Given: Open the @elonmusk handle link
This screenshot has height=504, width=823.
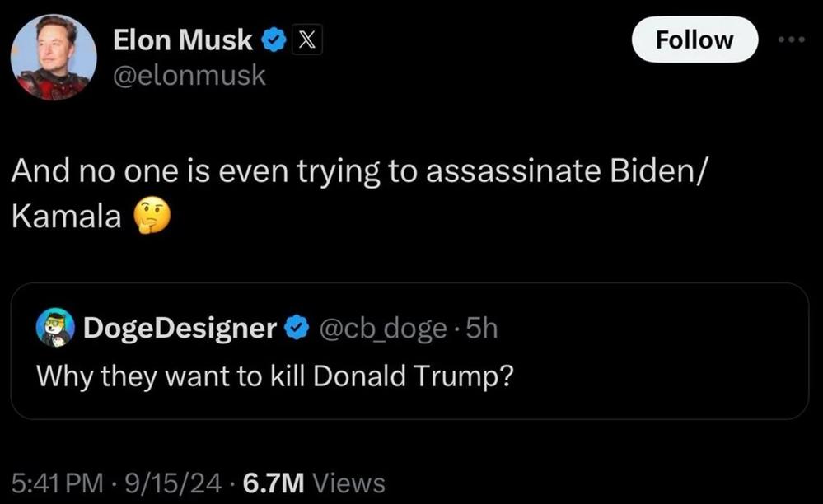Looking at the screenshot, I should [189, 75].
